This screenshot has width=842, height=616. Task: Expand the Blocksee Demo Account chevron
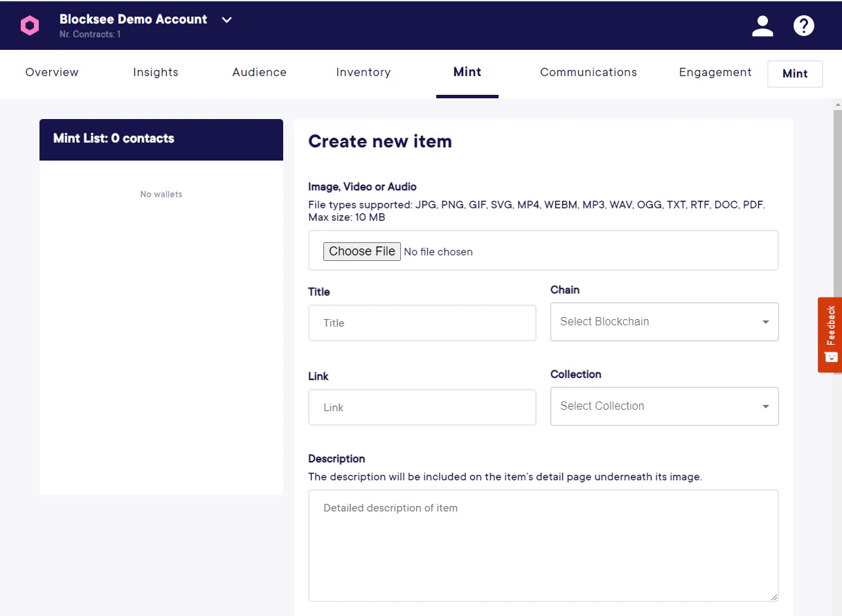coord(226,20)
